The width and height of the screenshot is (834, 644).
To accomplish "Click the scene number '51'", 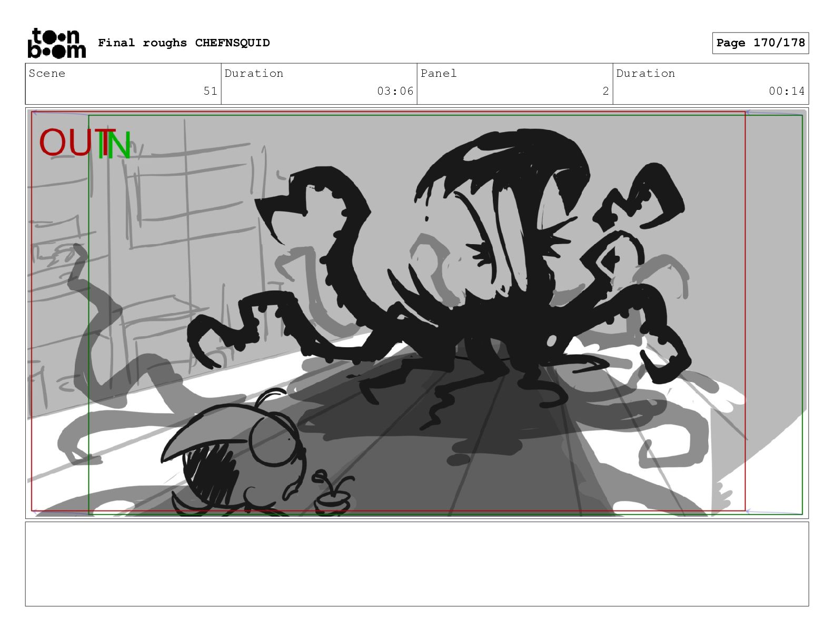I will click(x=211, y=91).
